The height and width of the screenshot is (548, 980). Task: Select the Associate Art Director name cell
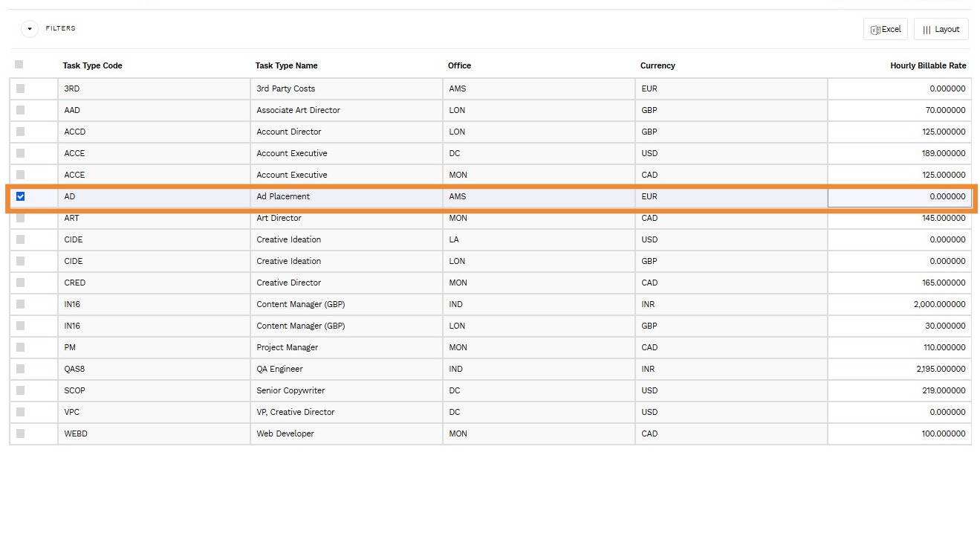[x=346, y=110]
